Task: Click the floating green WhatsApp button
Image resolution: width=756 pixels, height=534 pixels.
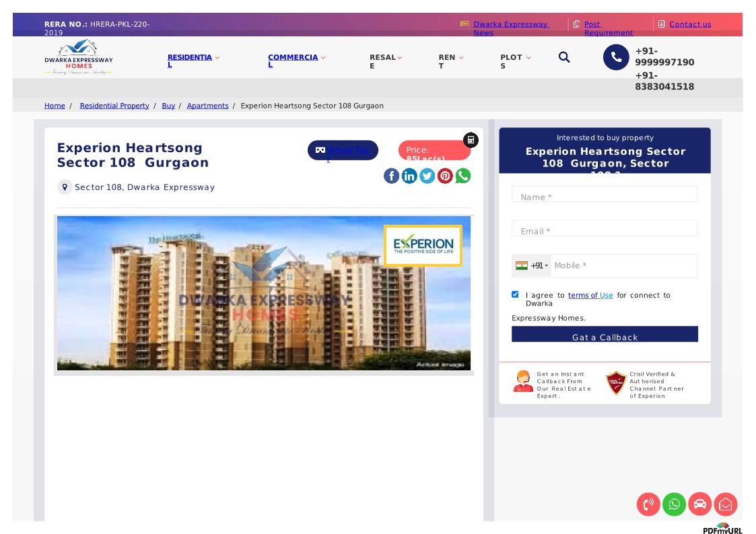Action: pyautogui.click(x=674, y=504)
